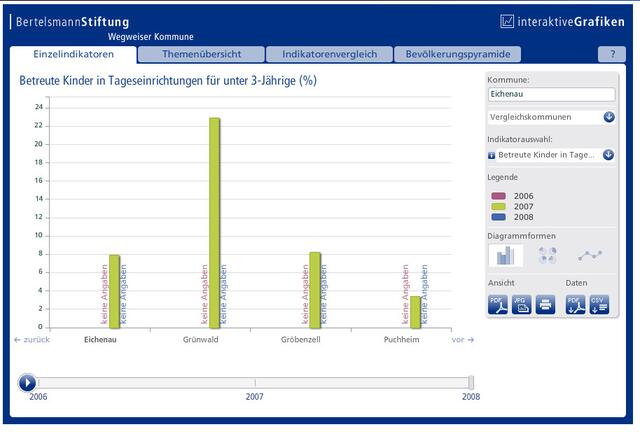Expand the Vergleichskommunen dropdown
This screenshot has height=434, width=640.
(x=609, y=117)
